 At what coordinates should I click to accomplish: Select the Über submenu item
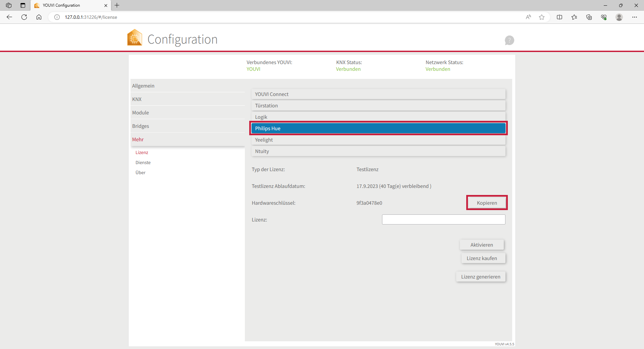click(141, 172)
